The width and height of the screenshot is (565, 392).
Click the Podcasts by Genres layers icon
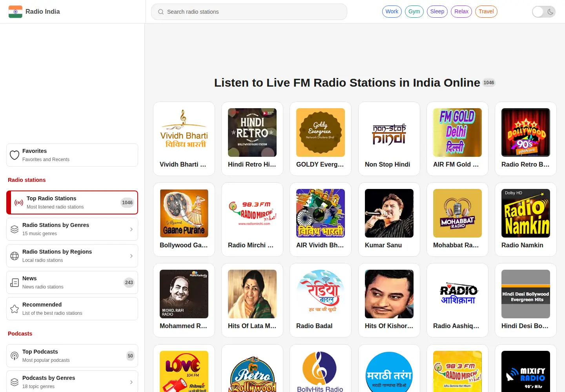(15, 382)
